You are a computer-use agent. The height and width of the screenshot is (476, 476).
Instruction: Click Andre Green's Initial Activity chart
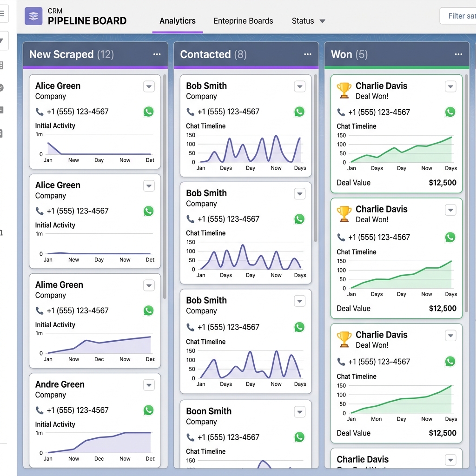[95, 446]
